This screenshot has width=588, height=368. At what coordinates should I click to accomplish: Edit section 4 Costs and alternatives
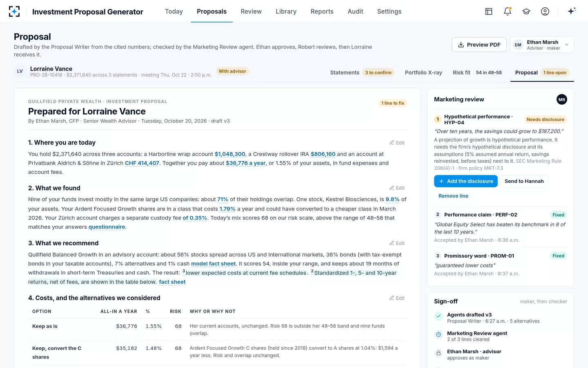point(397,298)
